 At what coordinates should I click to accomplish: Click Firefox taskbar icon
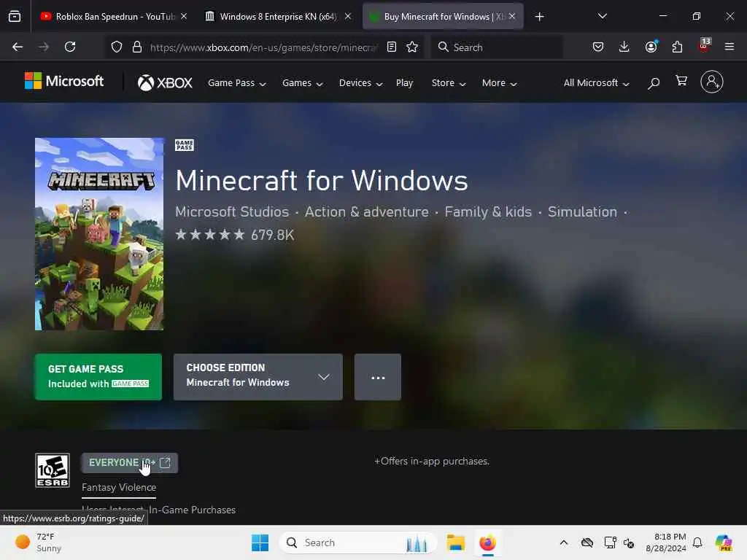487,542
